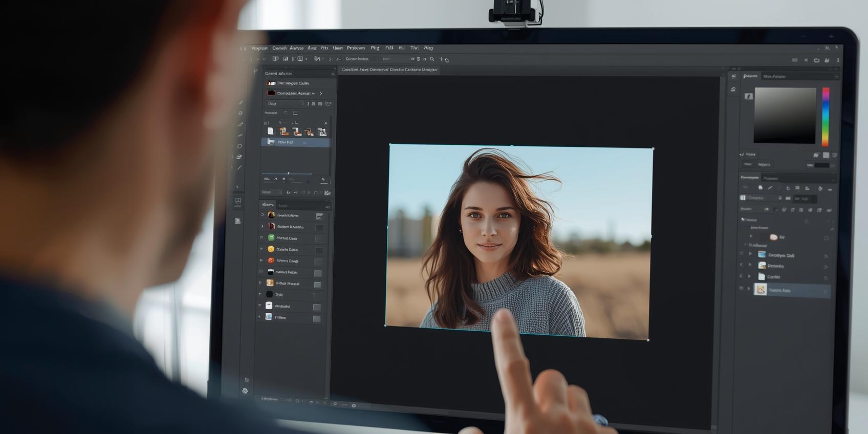Click the orange-white oval swatch in the right panel
The height and width of the screenshot is (434, 868).
(x=773, y=237)
